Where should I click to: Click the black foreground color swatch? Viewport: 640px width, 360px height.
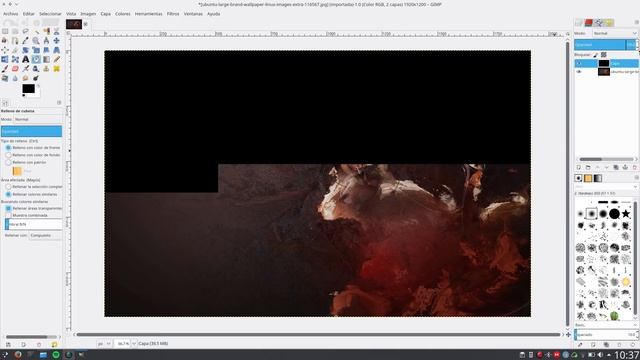tap(28, 88)
